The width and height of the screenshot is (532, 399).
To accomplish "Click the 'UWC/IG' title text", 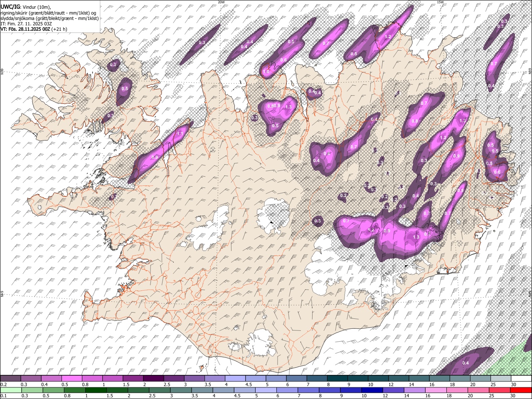I will pyautogui.click(x=10, y=7).
